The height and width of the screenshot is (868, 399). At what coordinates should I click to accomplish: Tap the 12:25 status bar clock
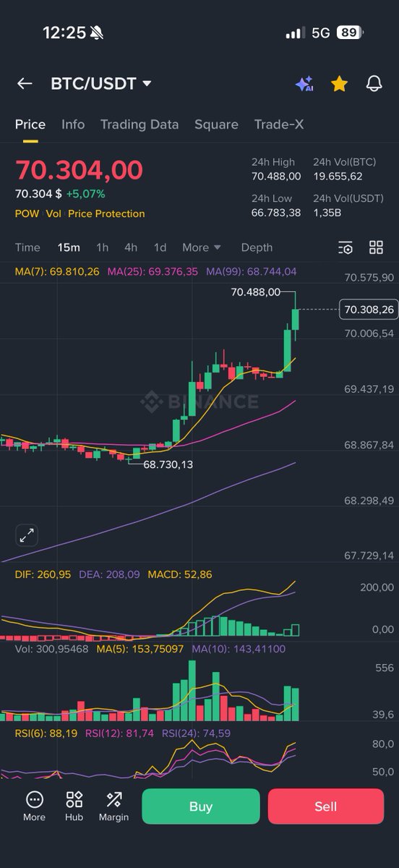pyautogui.click(x=64, y=33)
